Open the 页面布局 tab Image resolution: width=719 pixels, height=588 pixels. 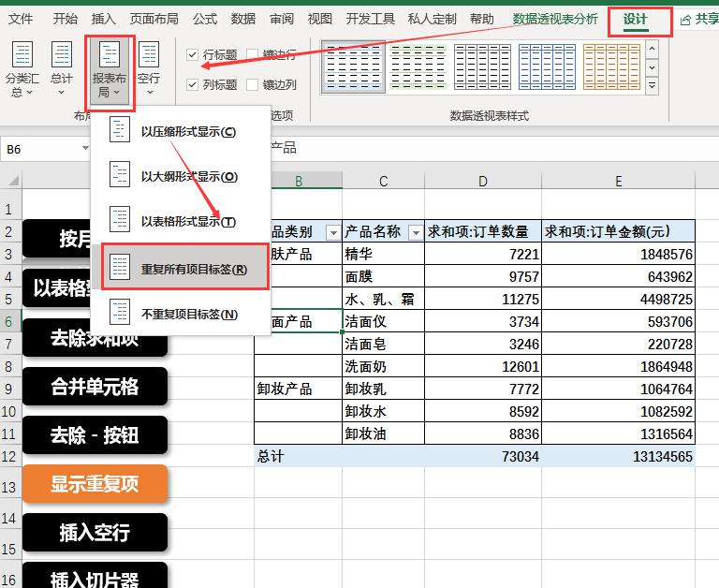(154, 20)
